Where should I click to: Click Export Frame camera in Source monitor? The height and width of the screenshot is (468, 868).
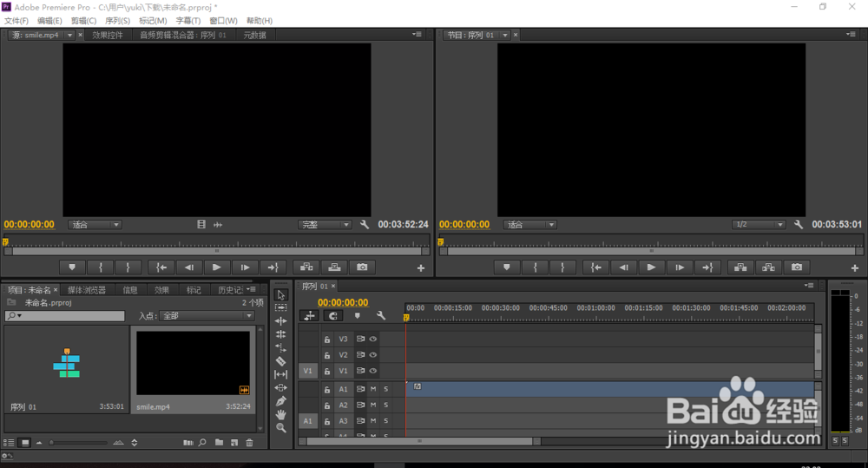pyautogui.click(x=362, y=267)
